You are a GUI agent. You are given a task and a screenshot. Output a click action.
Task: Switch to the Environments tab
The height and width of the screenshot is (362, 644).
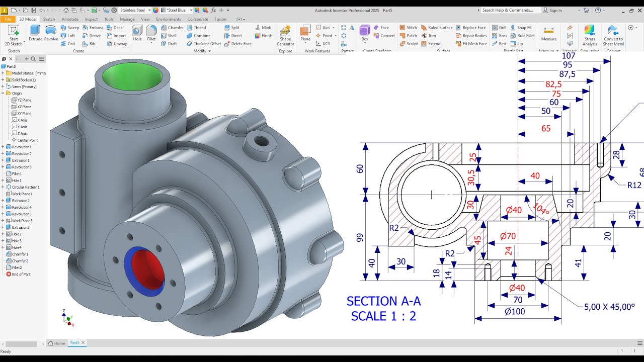[x=169, y=19]
